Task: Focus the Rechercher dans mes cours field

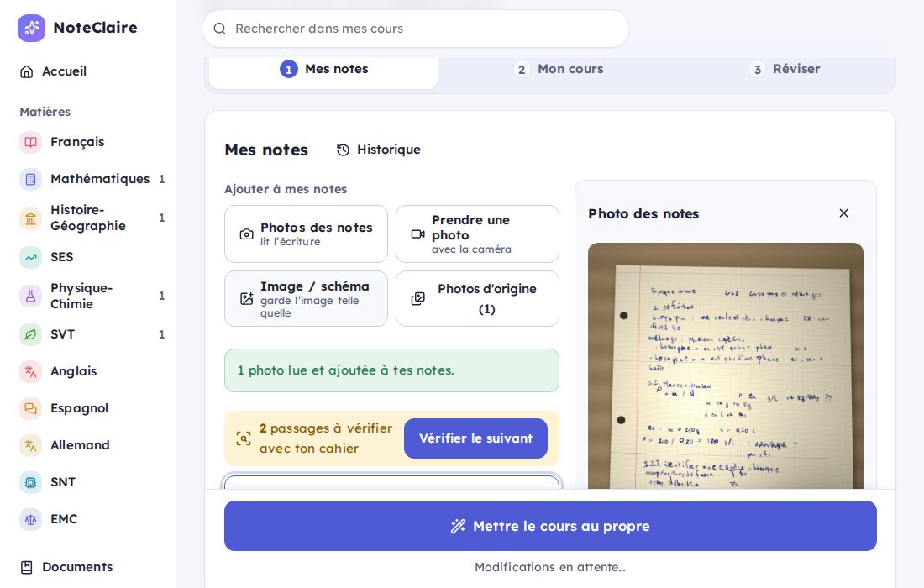Action: pyautogui.click(x=416, y=29)
